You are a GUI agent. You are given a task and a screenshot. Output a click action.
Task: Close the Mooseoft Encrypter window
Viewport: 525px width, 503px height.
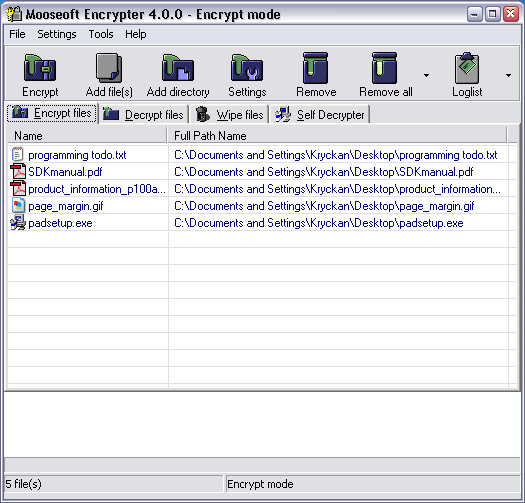click(511, 14)
